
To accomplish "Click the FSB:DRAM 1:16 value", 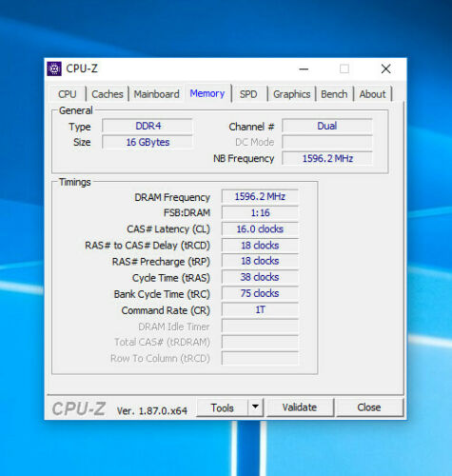I will tap(260, 212).
